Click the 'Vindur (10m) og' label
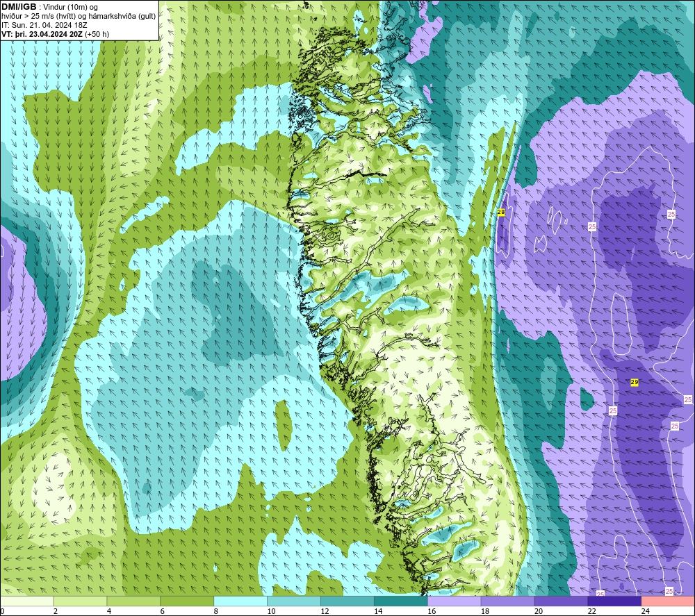 (70, 8)
